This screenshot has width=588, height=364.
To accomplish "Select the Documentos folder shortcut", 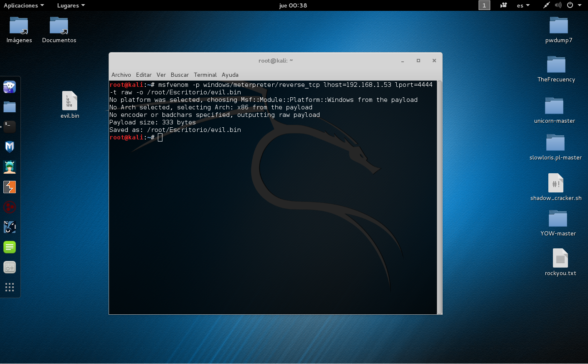I will (x=59, y=30).
